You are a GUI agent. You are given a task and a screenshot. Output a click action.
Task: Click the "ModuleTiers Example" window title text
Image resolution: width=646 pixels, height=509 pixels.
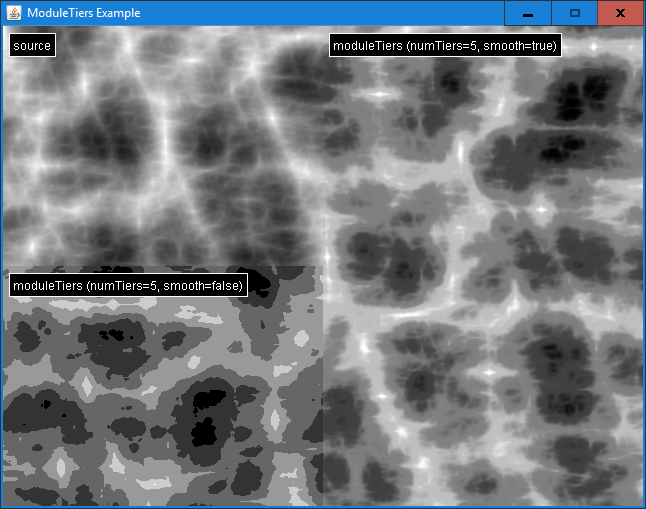(84, 13)
